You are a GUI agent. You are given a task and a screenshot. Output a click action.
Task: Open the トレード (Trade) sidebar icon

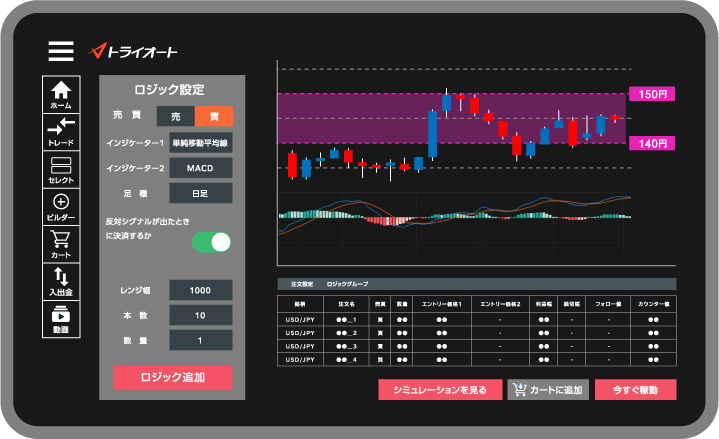pos(60,132)
